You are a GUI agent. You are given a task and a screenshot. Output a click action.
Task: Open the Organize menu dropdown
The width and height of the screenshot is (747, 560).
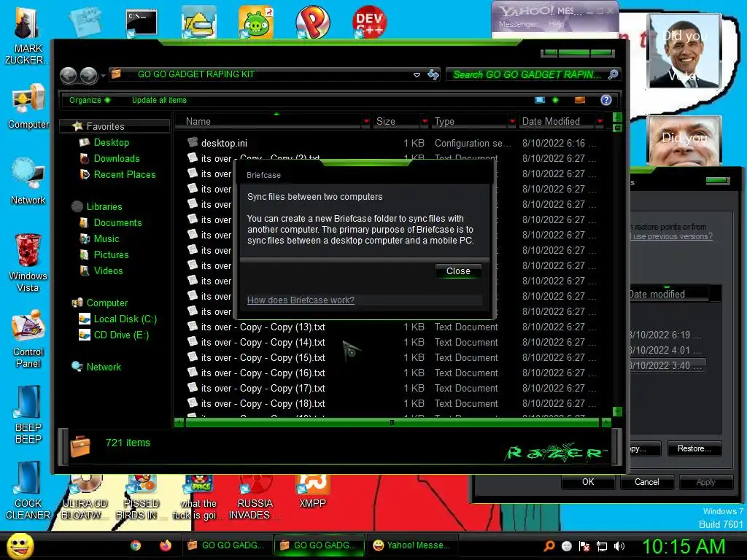tap(90, 100)
